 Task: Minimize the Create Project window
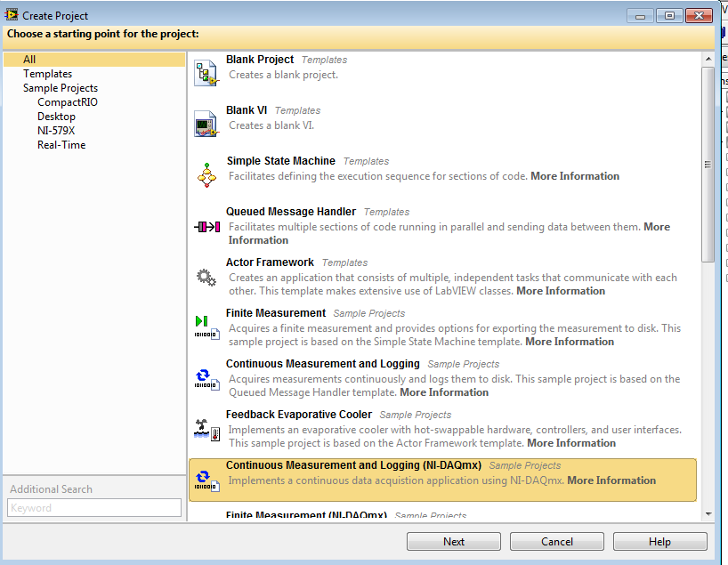point(640,16)
